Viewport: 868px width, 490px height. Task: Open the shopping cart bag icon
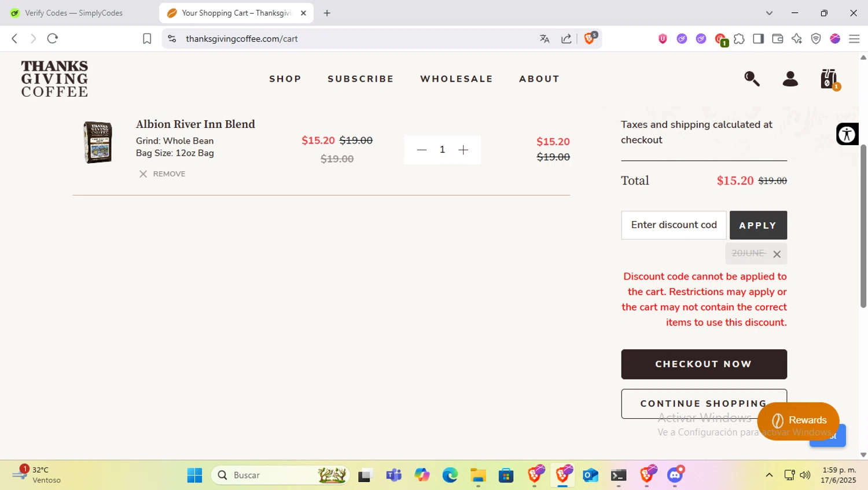829,79
